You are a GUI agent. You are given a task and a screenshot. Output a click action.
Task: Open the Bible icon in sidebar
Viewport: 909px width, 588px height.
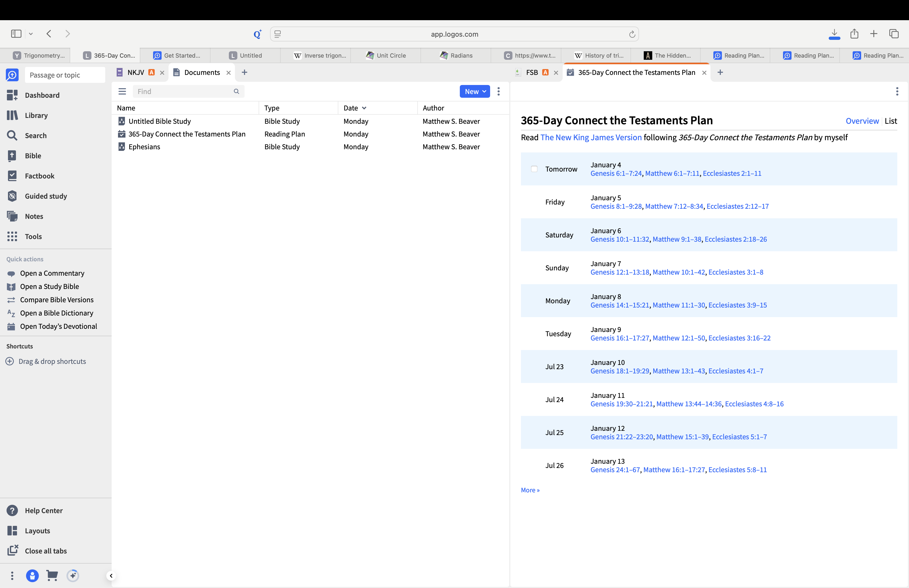[x=12, y=156]
